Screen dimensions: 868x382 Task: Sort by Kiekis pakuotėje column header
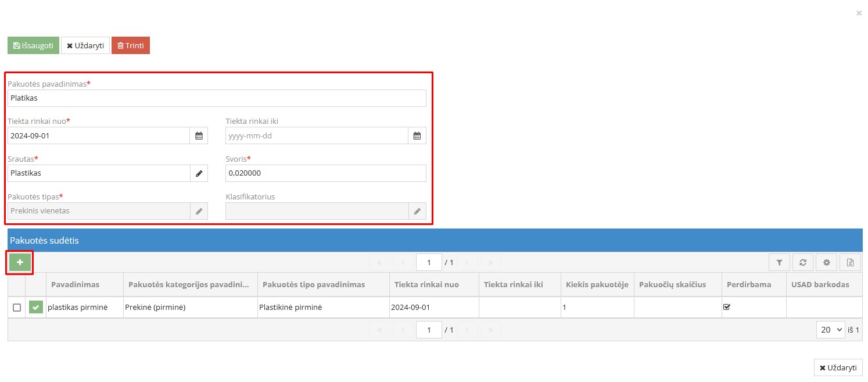597,285
